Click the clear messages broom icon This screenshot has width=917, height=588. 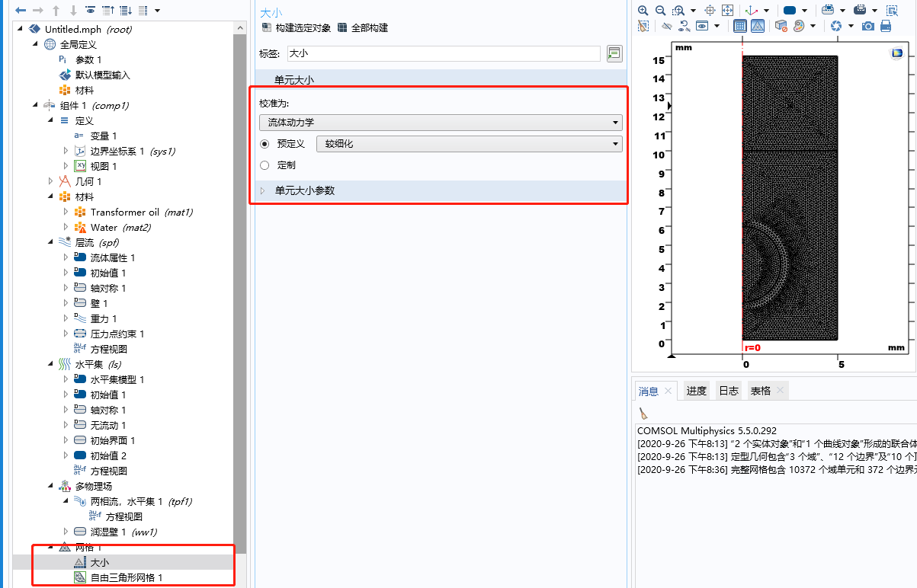[x=643, y=414]
